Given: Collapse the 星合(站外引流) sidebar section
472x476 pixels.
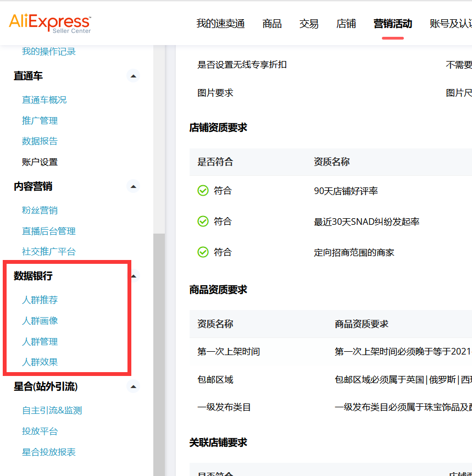Looking at the screenshot, I should click(x=134, y=387).
